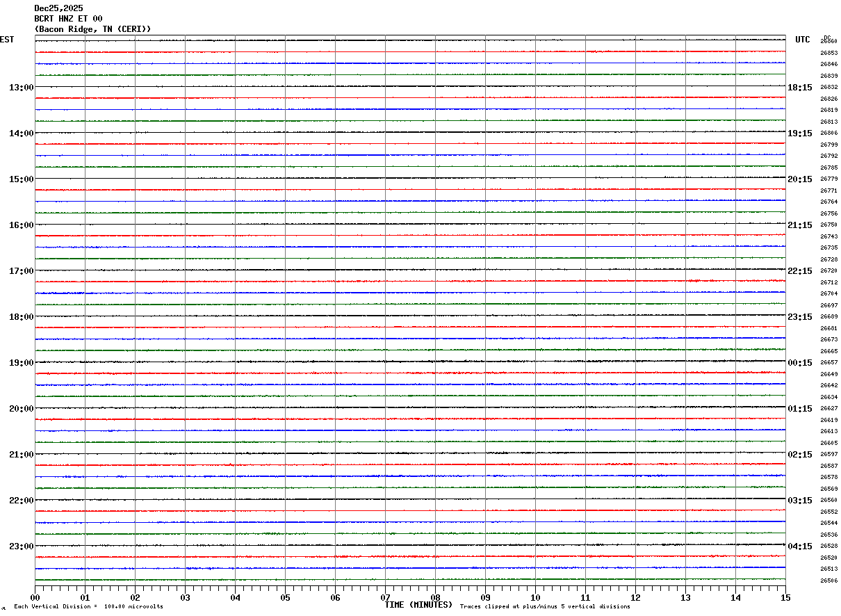The image size is (841, 616).
Task: Click the 01:15 UTC time label
Action: tap(800, 409)
